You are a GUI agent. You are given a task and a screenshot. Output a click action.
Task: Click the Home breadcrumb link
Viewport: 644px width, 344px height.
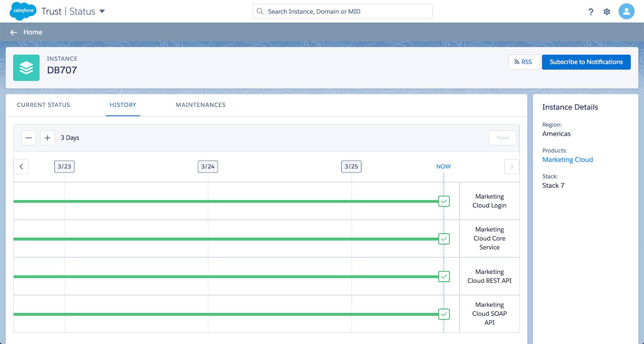pos(33,32)
